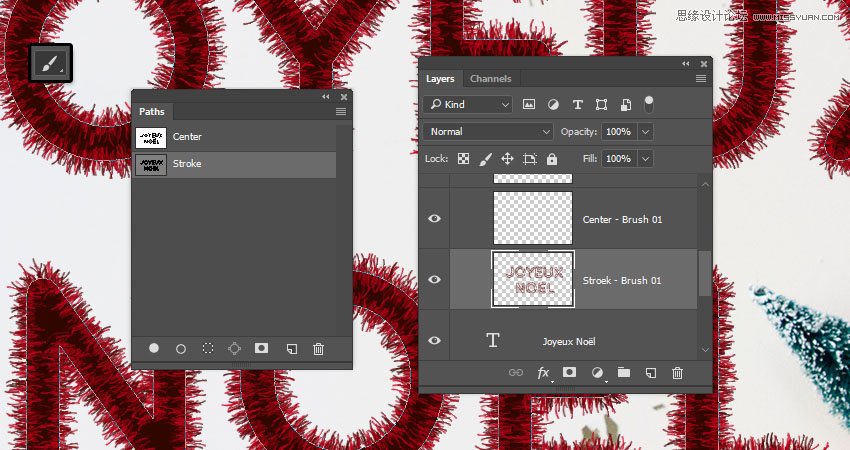Select the Stroke path
Screen dimensions: 850x450
(x=235, y=164)
